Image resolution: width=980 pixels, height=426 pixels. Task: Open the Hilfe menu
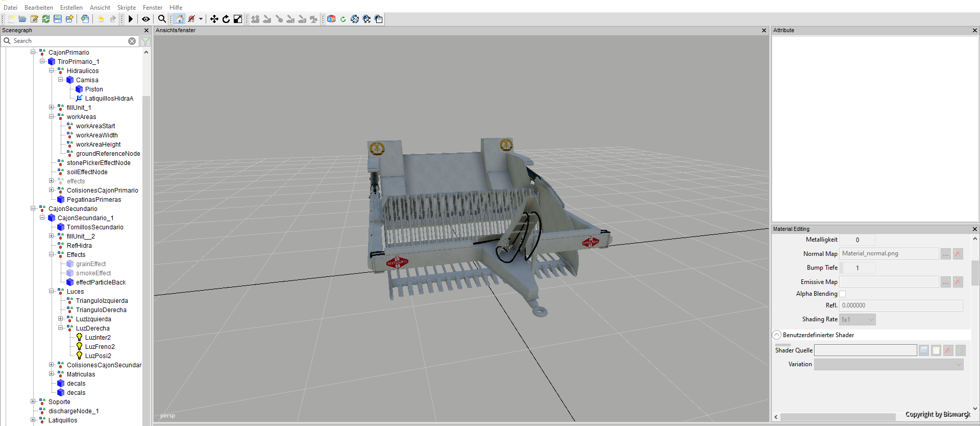tap(176, 8)
